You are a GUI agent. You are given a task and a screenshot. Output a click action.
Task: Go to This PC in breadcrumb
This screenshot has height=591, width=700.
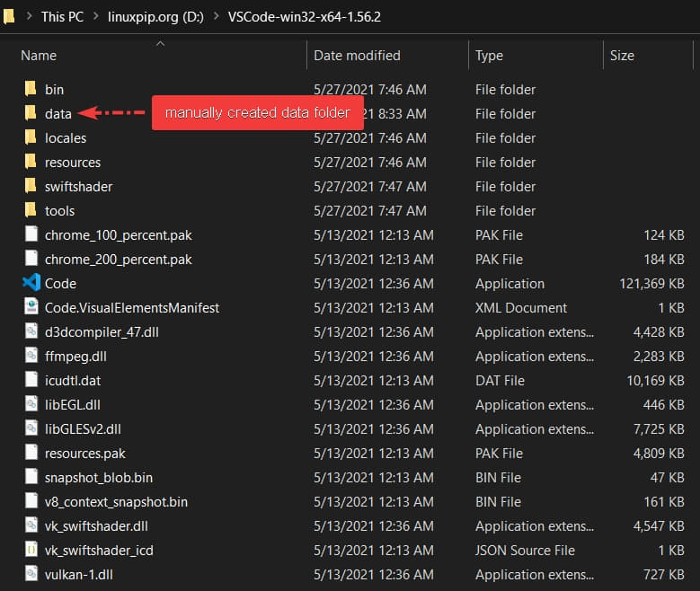(63, 17)
